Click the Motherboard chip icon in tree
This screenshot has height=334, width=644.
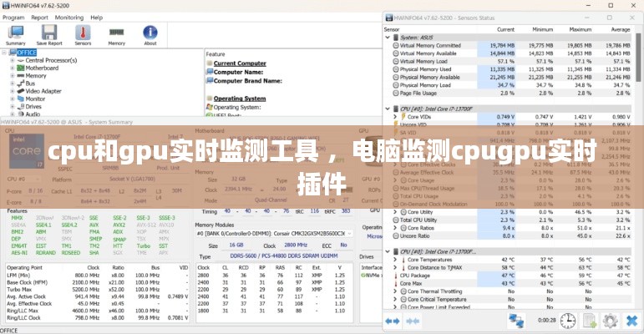[21, 68]
